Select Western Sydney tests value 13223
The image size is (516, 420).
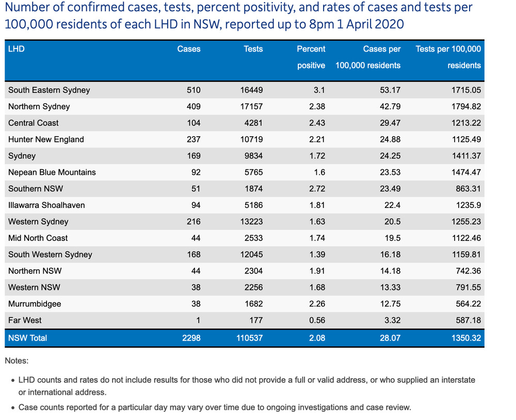(251, 221)
